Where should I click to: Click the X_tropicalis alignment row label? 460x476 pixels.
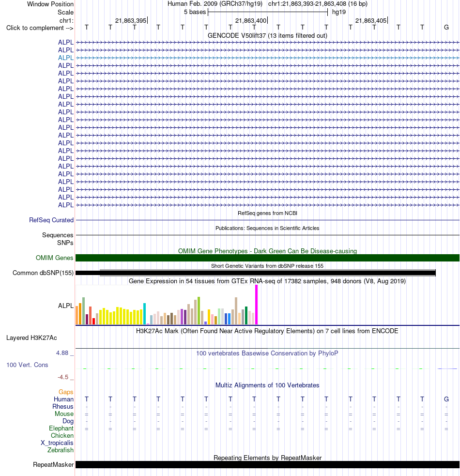pyautogui.click(x=57, y=443)
